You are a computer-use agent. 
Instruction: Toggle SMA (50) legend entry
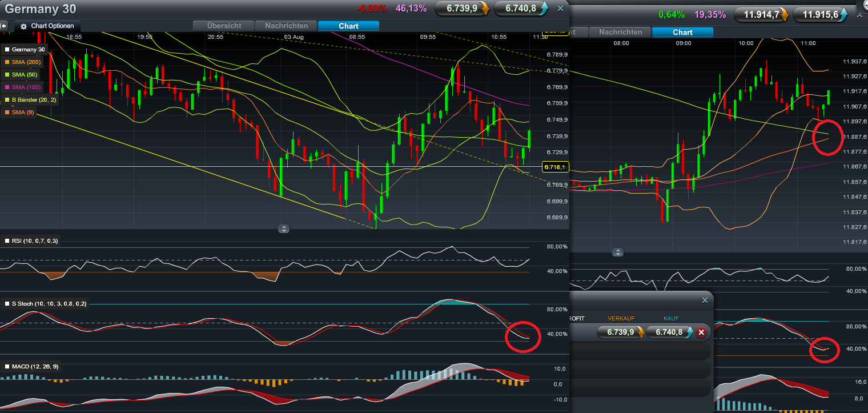pos(21,74)
